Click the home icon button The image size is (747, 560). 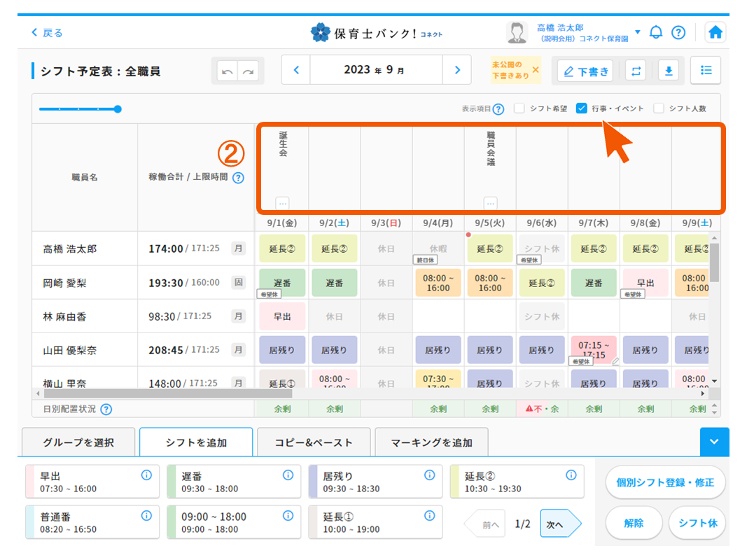tap(715, 32)
